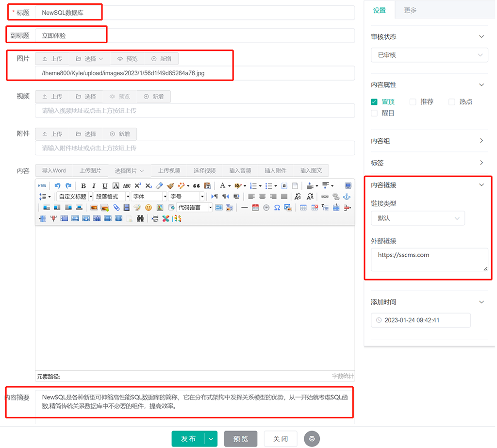
Task: Enable the 推荐 content attribute
Action: (x=413, y=102)
